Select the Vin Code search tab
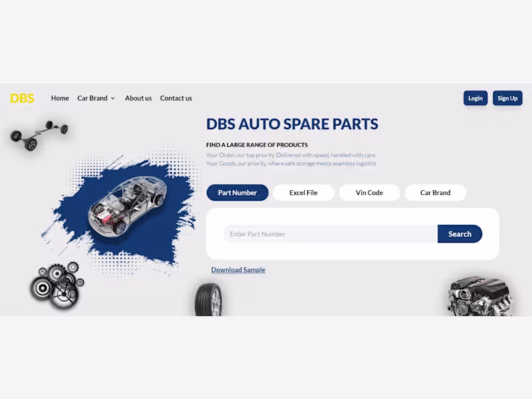Screen dimensions: 532x399 [x=369, y=192]
